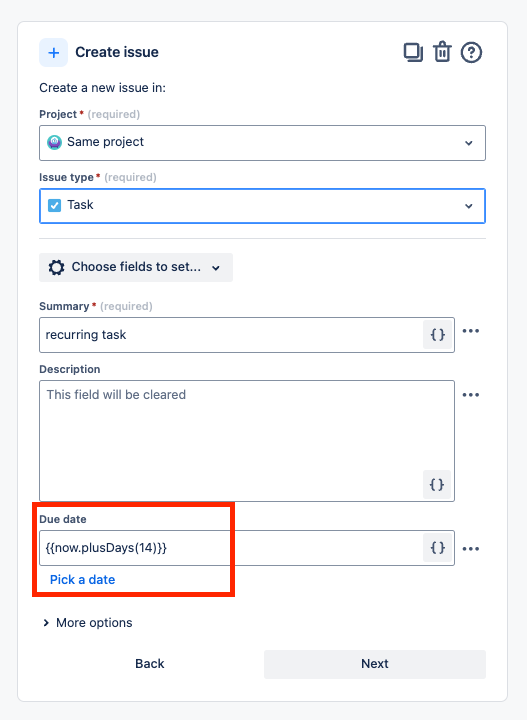This screenshot has width=527, height=720.
Task: Expand Choose fields to set dropdown
Action: click(136, 267)
